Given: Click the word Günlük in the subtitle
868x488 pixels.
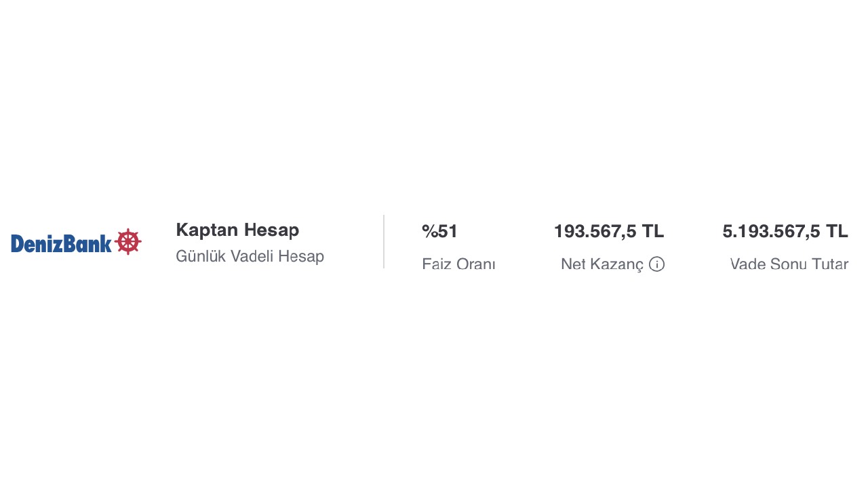Looking at the screenshot, I should coord(197,256).
